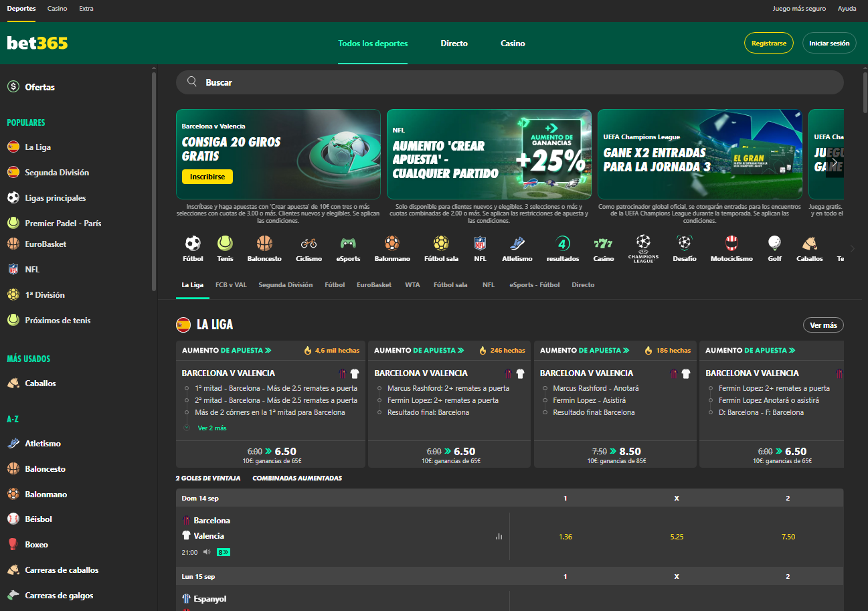Choose the Motociclismo helmet icon
The image size is (868, 611).
(x=731, y=243)
